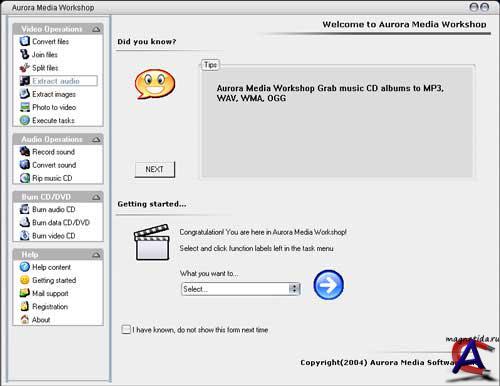
Task: Open Getting started label
Action: coord(54,280)
